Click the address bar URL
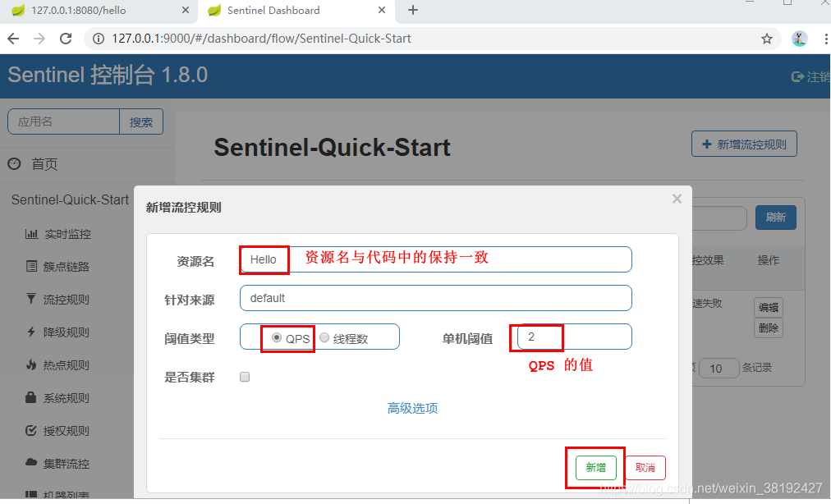The height and width of the screenshot is (504, 831). (261, 39)
